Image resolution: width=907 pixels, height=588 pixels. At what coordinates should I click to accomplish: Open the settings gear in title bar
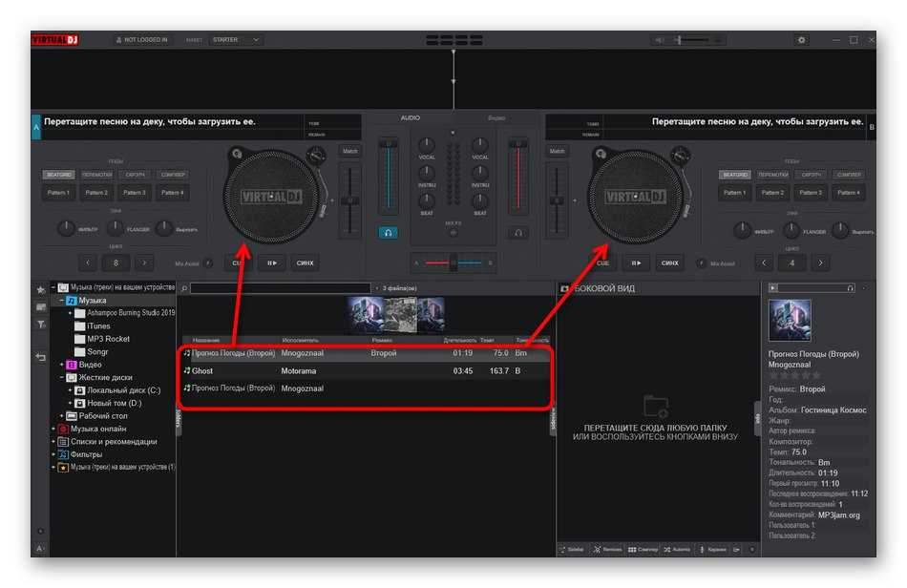tap(801, 40)
